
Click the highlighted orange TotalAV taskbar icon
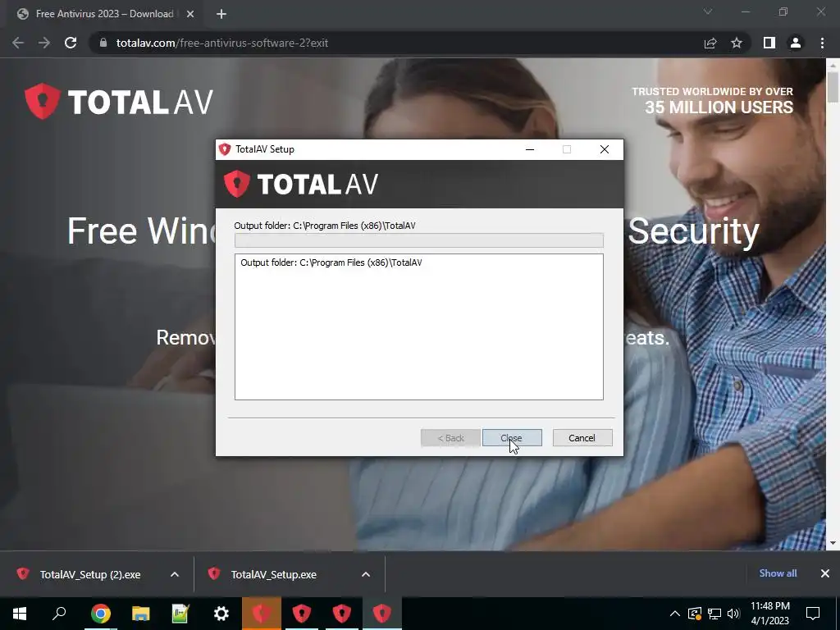[262, 614]
